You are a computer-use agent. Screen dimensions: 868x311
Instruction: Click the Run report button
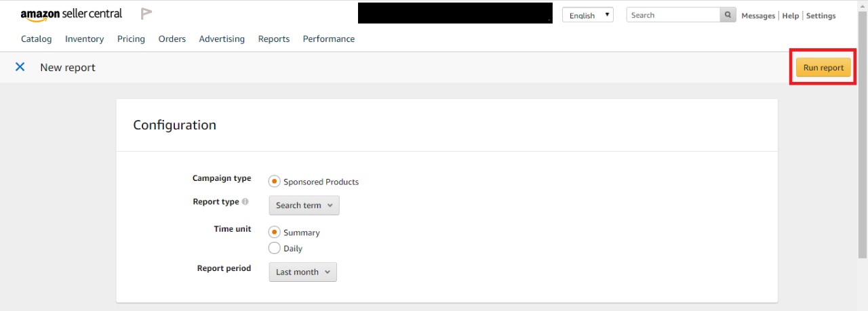pos(824,68)
